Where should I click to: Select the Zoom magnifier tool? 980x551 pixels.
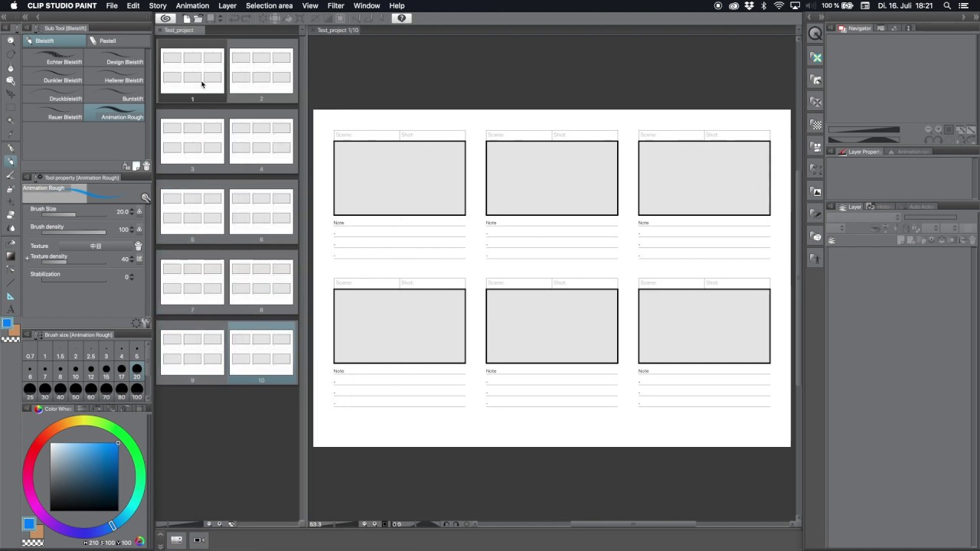pos(11,40)
